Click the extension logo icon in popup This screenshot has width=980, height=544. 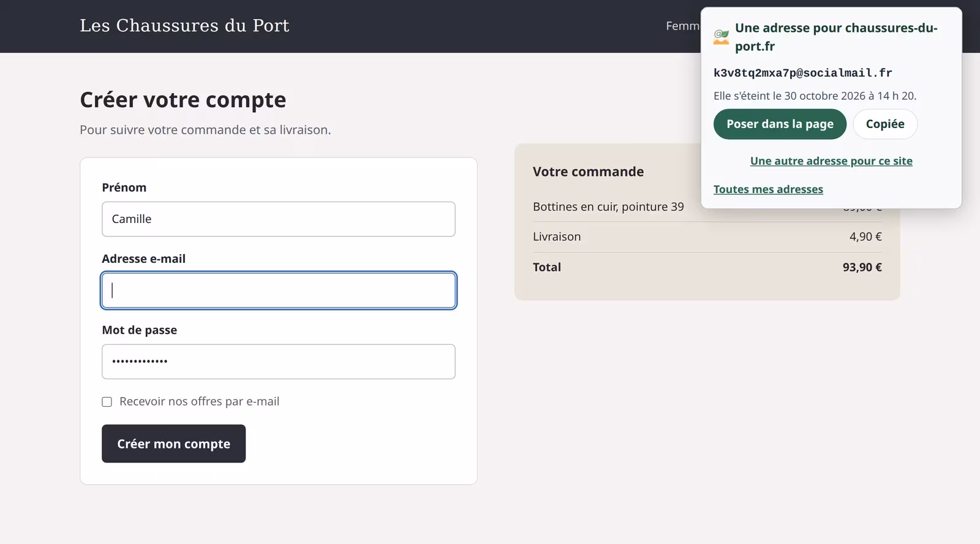[x=722, y=37]
